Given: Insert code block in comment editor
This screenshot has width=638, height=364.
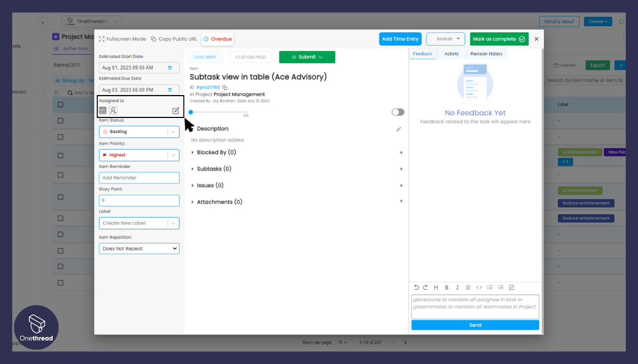Looking at the screenshot, I should coord(479,287).
